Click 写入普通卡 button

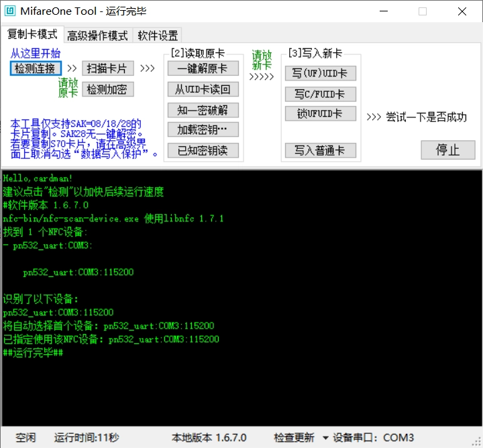pyautogui.click(x=321, y=151)
